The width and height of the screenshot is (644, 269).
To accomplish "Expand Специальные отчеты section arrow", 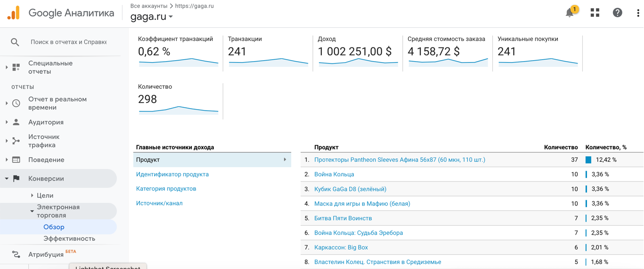I will (7, 67).
